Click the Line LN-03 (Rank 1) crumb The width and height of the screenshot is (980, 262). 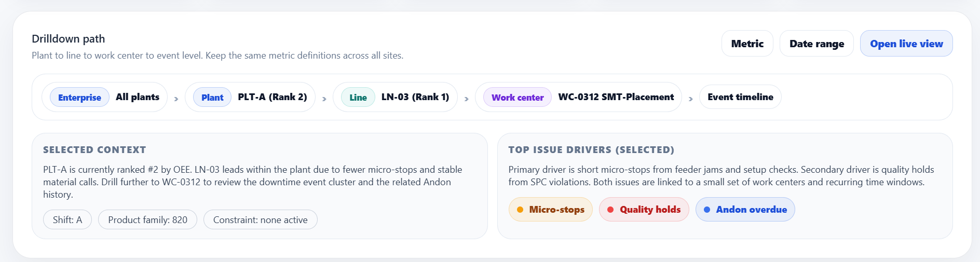tap(395, 97)
